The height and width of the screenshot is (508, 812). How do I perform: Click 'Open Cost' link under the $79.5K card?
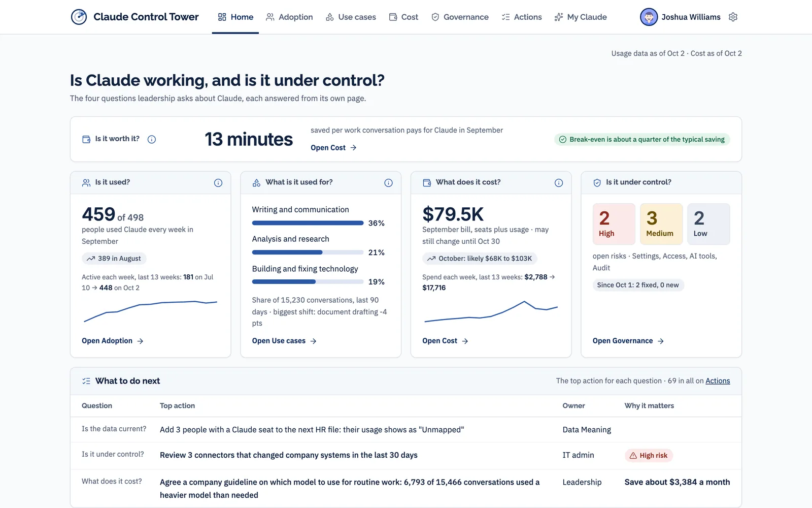coord(445,341)
